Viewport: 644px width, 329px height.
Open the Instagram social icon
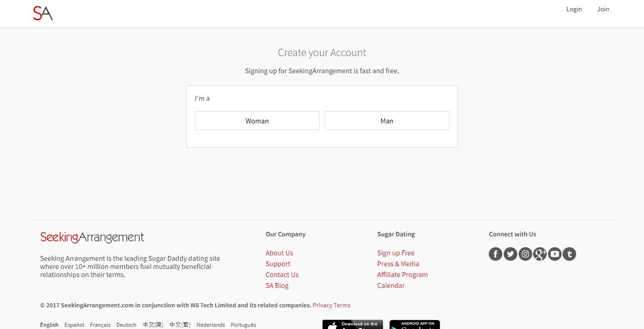[525, 254]
